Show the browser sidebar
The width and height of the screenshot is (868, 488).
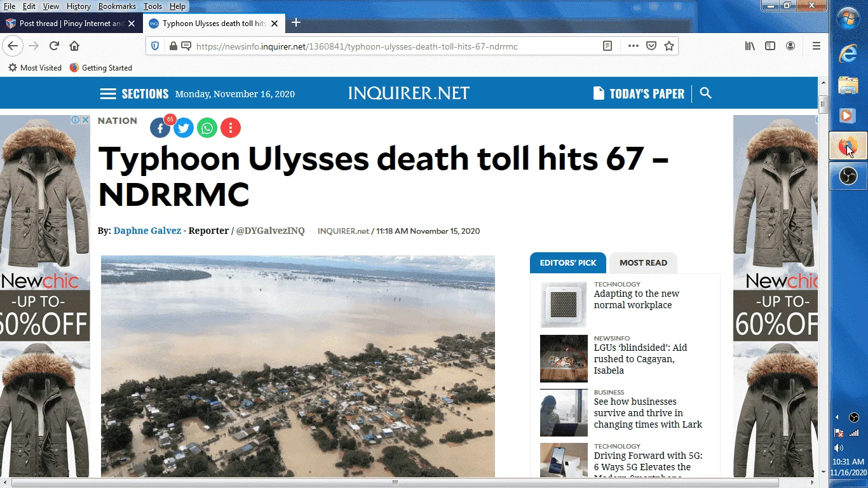coord(770,46)
